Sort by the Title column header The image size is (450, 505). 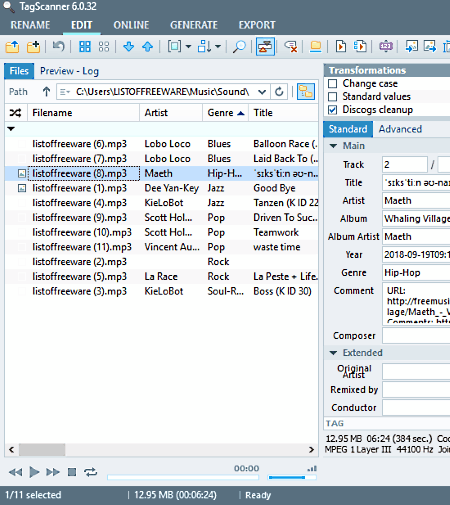(283, 113)
